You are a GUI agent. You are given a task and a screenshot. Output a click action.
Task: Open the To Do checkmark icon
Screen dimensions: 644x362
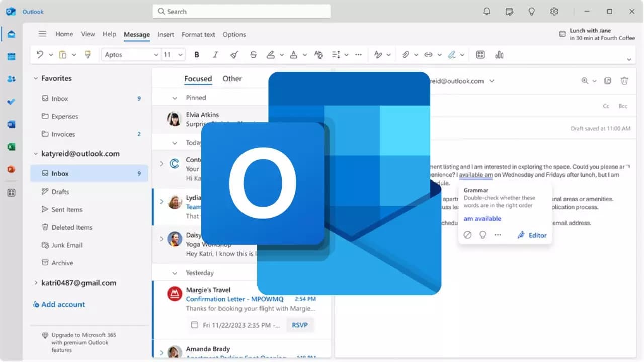[11, 102]
